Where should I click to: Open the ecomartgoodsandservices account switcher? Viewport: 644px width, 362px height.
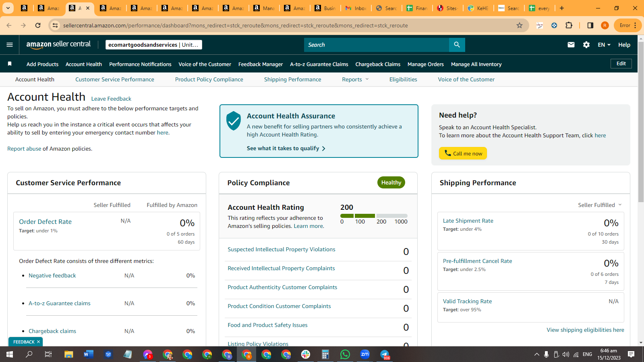[x=154, y=45]
